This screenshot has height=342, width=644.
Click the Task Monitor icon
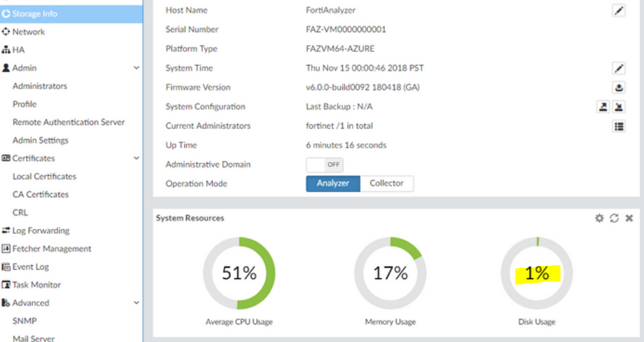pyautogui.click(x=6, y=284)
